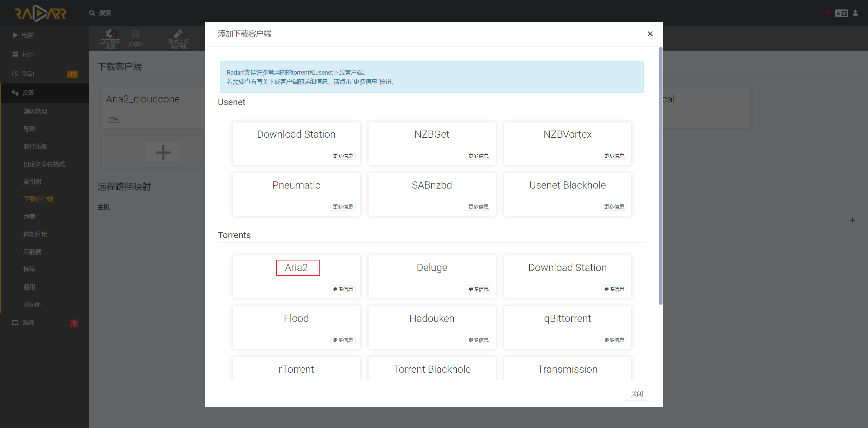The width and height of the screenshot is (868, 428).
Task: Click 更多信息 link for qBittorrent
Action: [x=614, y=339]
